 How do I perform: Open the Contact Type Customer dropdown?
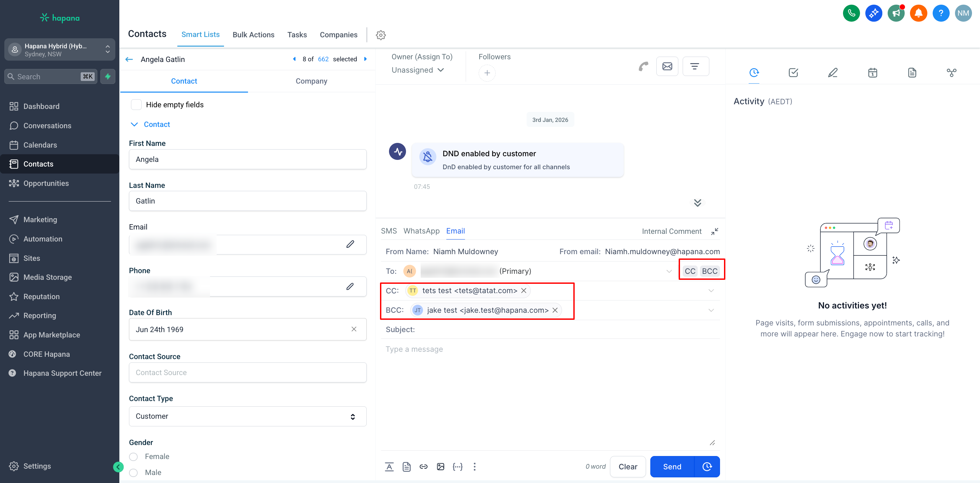pyautogui.click(x=247, y=416)
